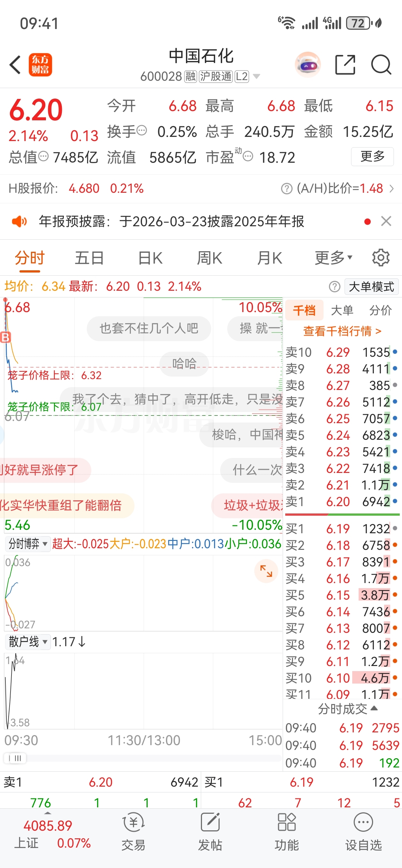Tap the share export icon

click(x=346, y=64)
